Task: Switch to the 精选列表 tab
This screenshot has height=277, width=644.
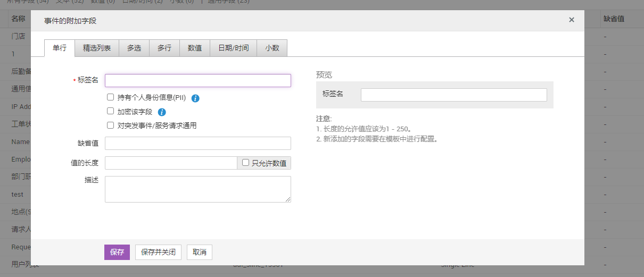Action: (x=97, y=48)
